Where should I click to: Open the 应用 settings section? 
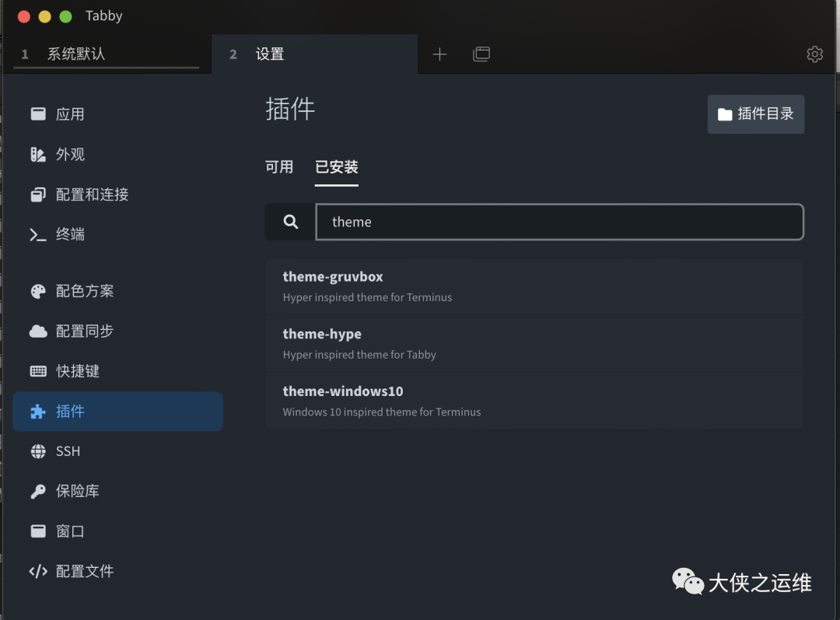tap(117, 114)
